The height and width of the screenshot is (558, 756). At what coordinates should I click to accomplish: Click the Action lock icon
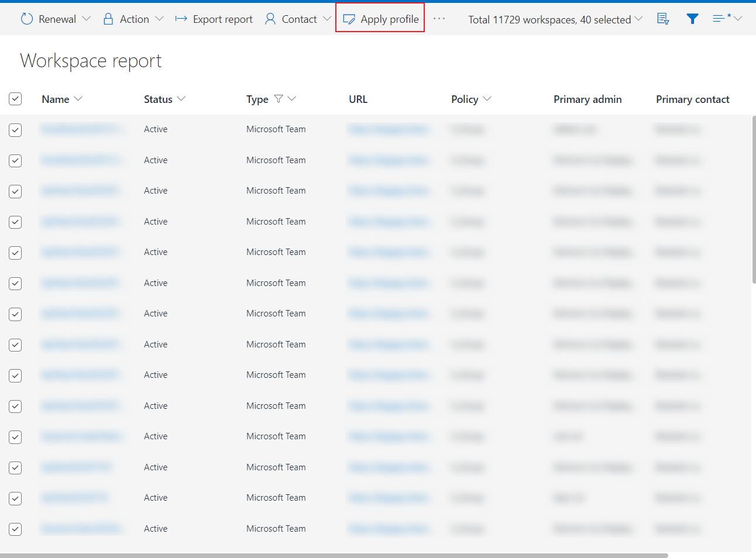click(108, 19)
